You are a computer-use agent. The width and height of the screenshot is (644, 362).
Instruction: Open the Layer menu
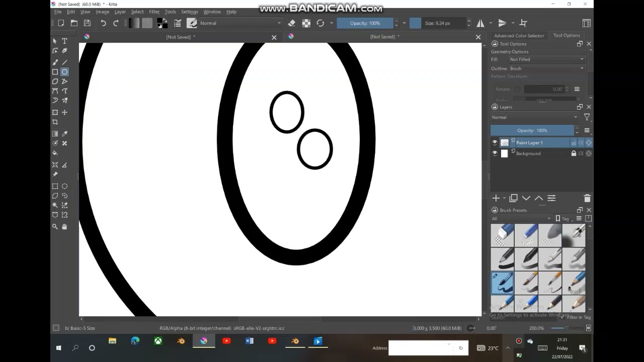[x=120, y=12]
